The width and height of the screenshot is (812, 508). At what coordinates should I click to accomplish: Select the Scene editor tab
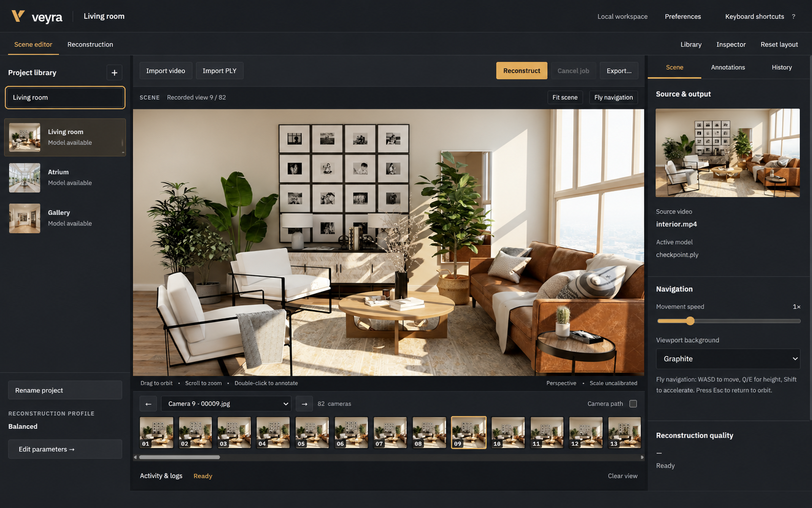click(33, 45)
